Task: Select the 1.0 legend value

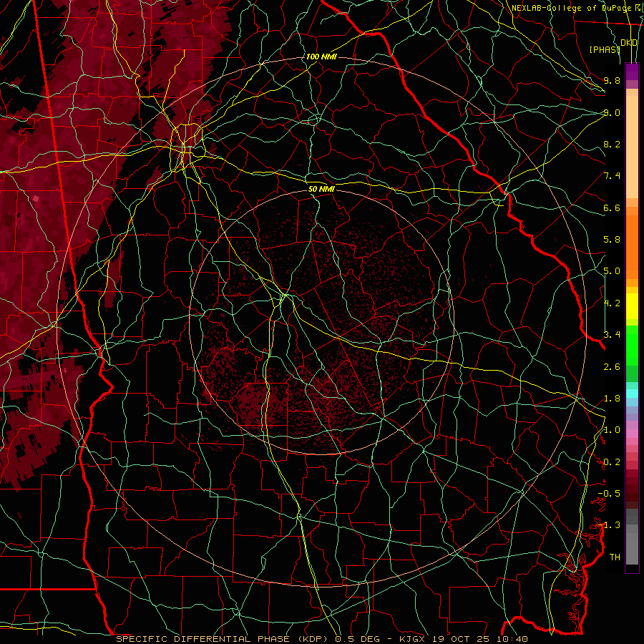Action: (x=612, y=430)
